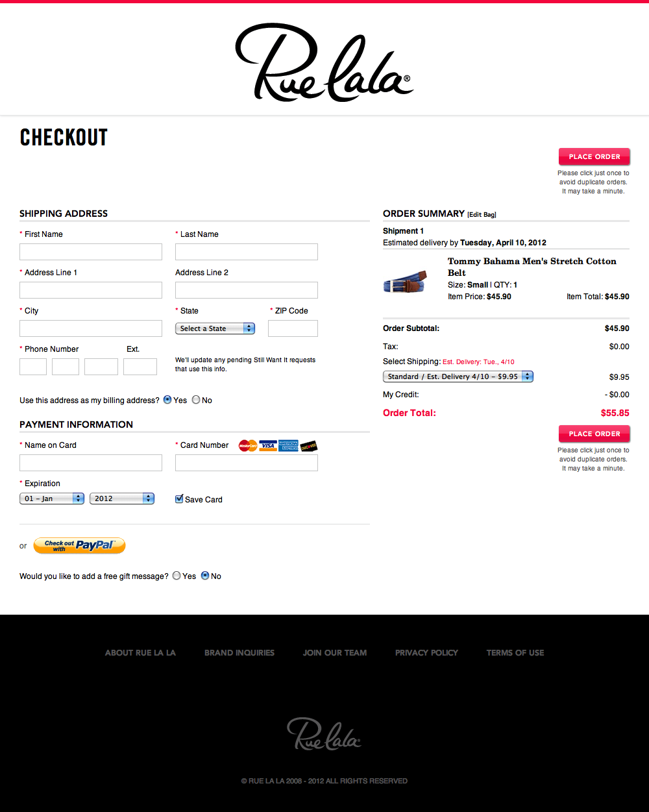Click the Check out with PayPal button
This screenshot has width=649, height=812.
[x=79, y=545]
